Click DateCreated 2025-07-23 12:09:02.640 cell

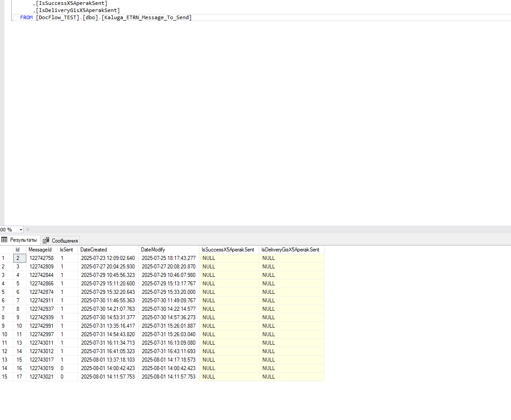[108, 258]
